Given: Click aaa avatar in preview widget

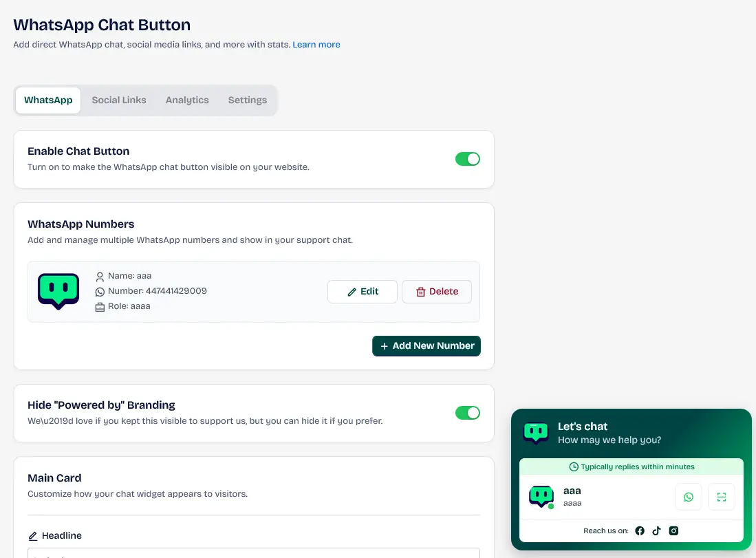Looking at the screenshot, I should coord(541,497).
